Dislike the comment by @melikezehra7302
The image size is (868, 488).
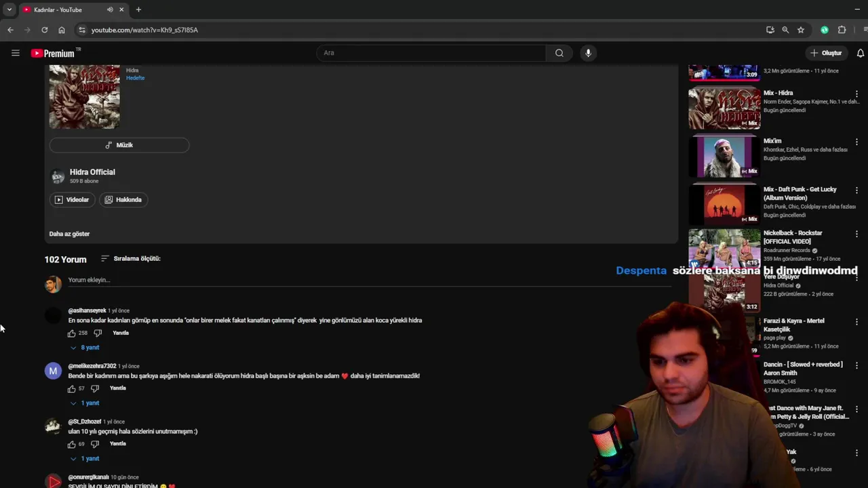pyautogui.click(x=95, y=389)
